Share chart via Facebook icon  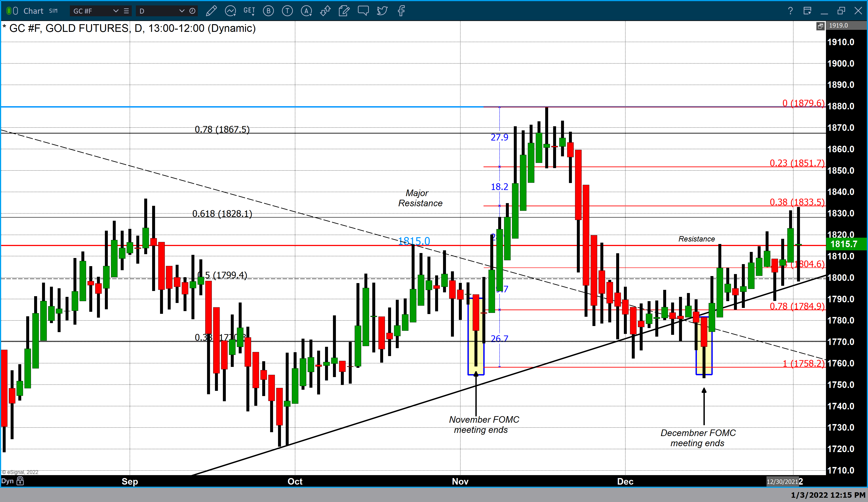click(401, 11)
